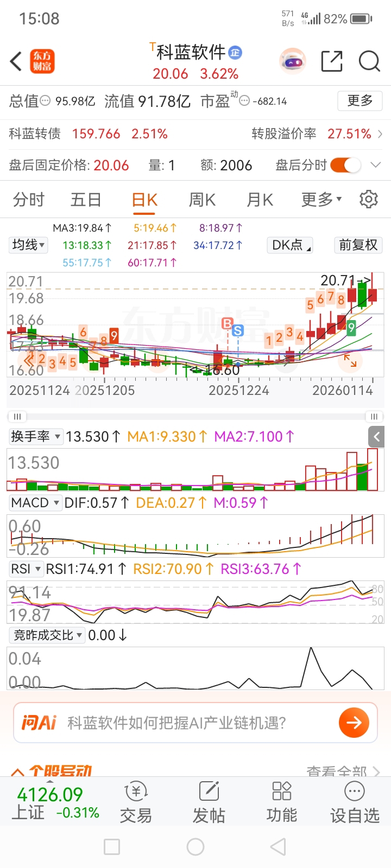The width and height of the screenshot is (391, 868).
Task: Open 转股溢价率 chevron arrow
Action: pos(380,133)
